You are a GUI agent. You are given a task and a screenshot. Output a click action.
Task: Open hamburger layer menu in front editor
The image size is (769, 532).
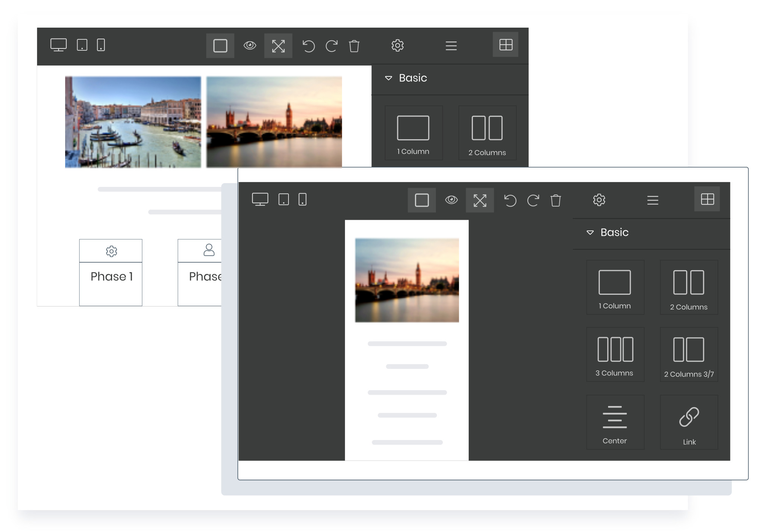[x=653, y=200]
